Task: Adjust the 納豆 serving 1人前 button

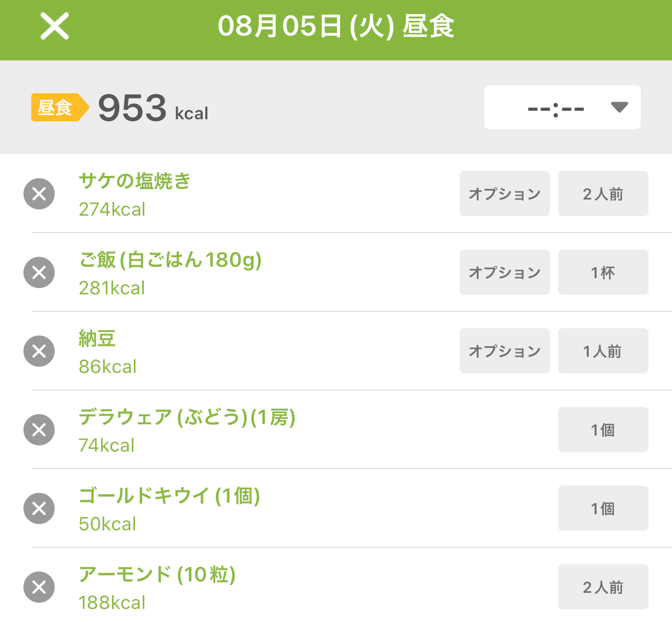Action: 603,351
